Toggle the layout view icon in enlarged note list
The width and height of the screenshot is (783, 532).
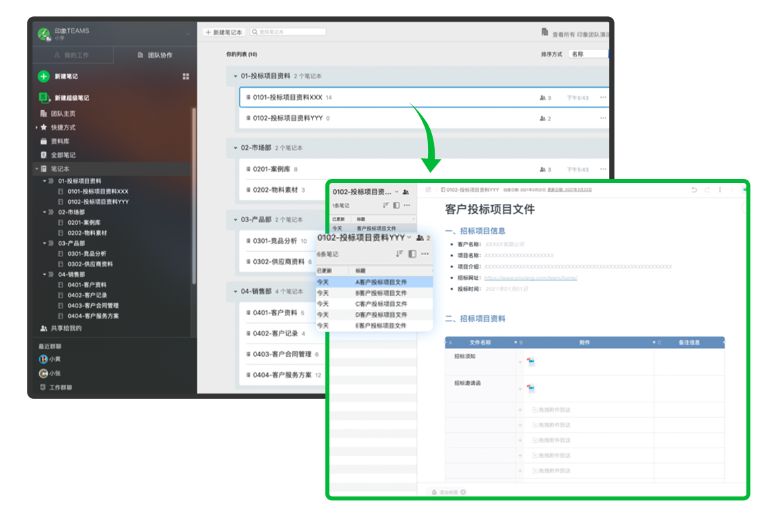[412, 254]
